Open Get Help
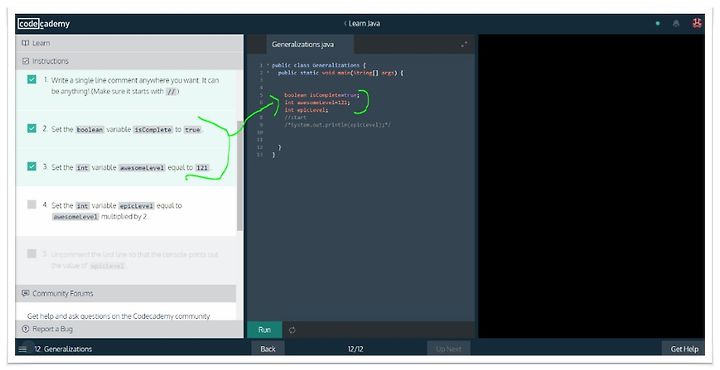 point(684,349)
